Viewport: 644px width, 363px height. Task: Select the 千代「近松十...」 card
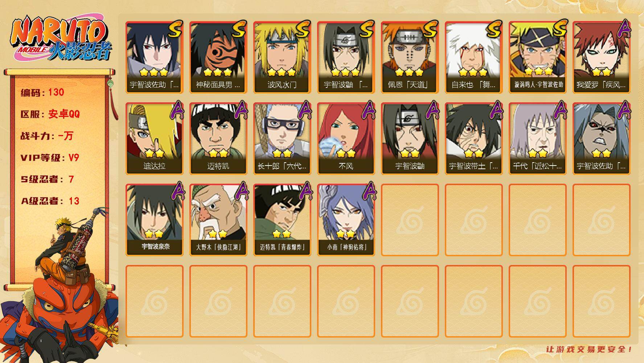(x=537, y=138)
